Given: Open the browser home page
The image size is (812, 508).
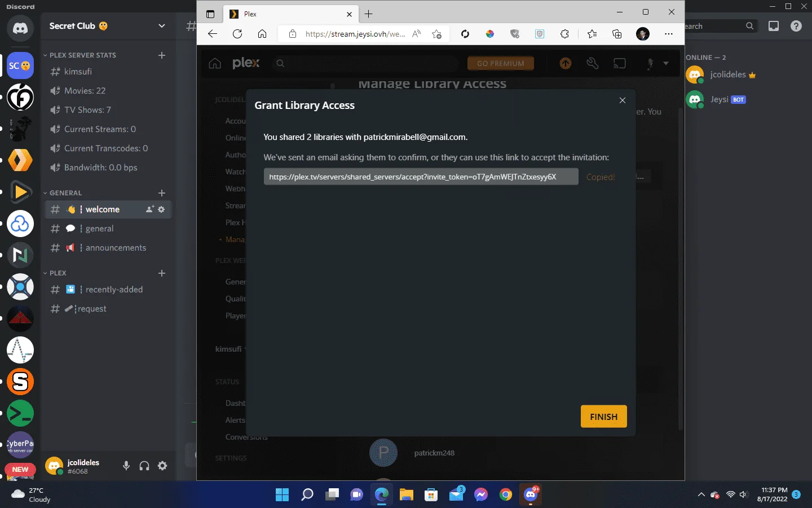Looking at the screenshot, I should pyautogui.click(x=262, y=34).
